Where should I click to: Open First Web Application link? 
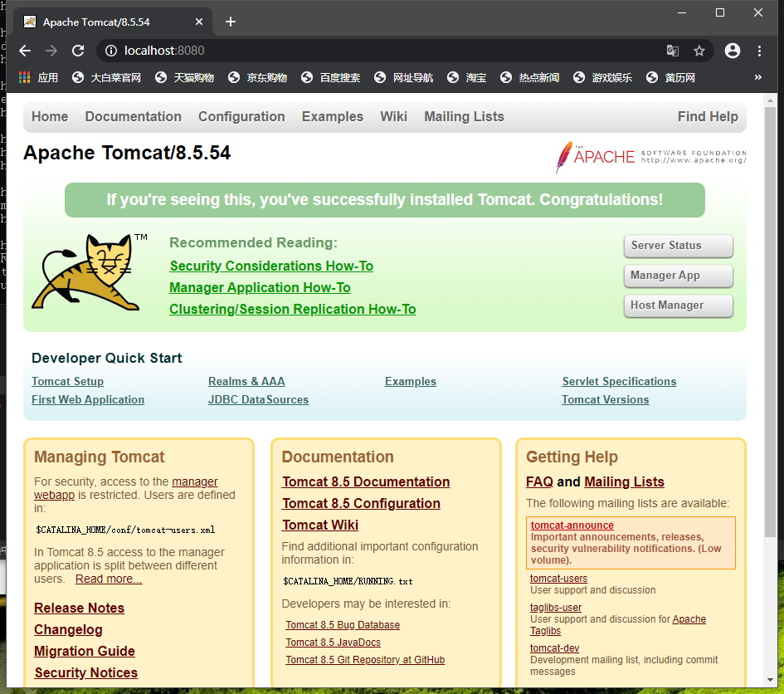[88, 400]
